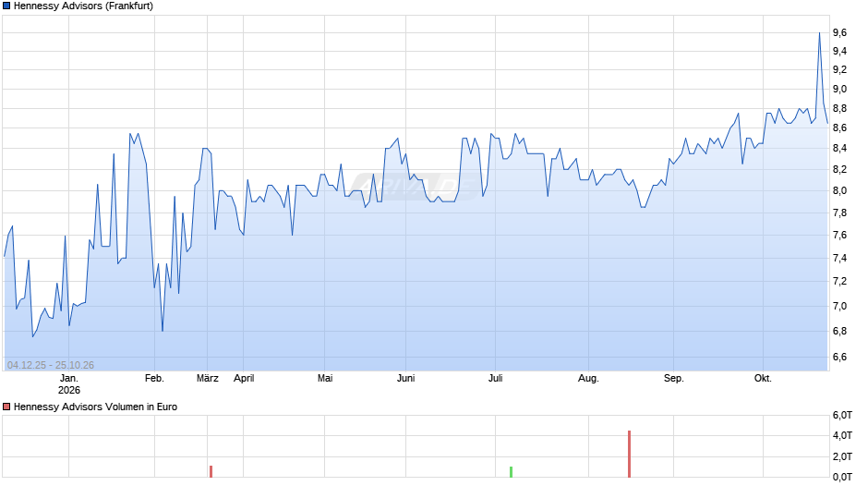
Task: Click the 'Hennessy Advisors (Frankfurt)' chart title
Action: 84,6
